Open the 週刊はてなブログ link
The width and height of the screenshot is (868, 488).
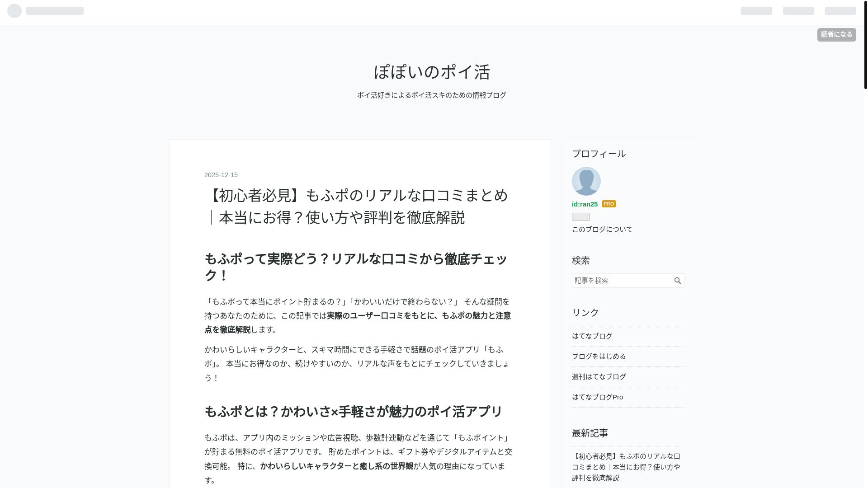[x=599, y=377]
